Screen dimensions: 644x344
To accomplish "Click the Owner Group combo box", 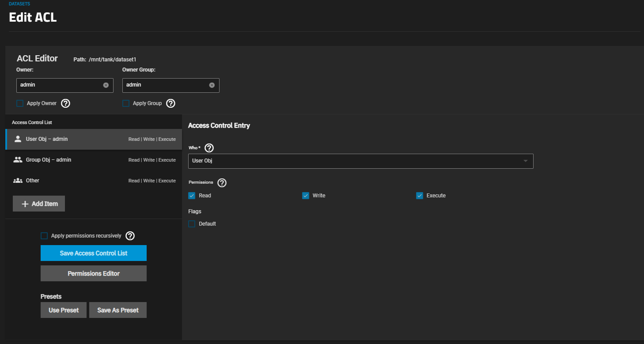I will coord(166,85).
